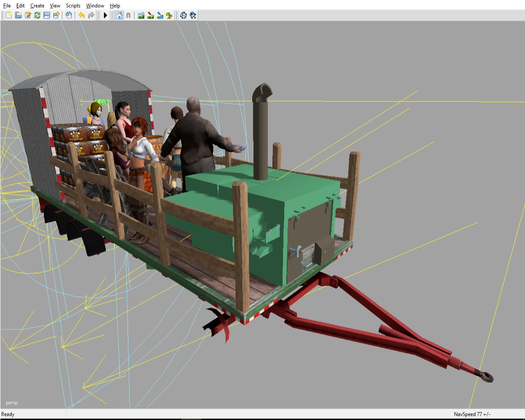525x420 pixels.
Task: Open the Scripts menu
Action: click(x=73, y=5)
